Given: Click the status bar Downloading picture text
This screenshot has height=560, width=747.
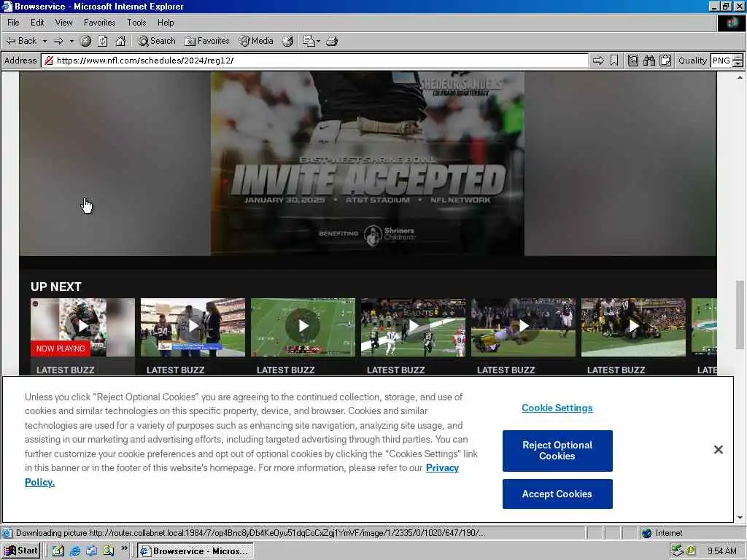Looking at the screenshot, I should coord(250,533).
